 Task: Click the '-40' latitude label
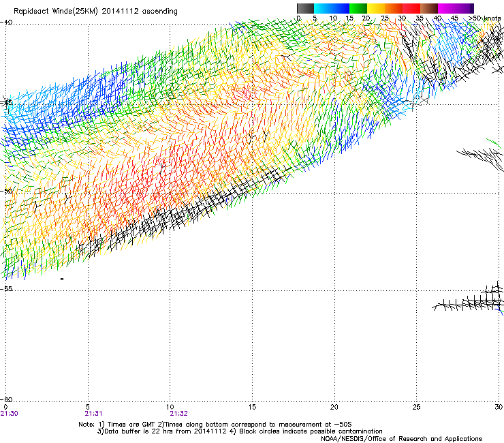6,22
